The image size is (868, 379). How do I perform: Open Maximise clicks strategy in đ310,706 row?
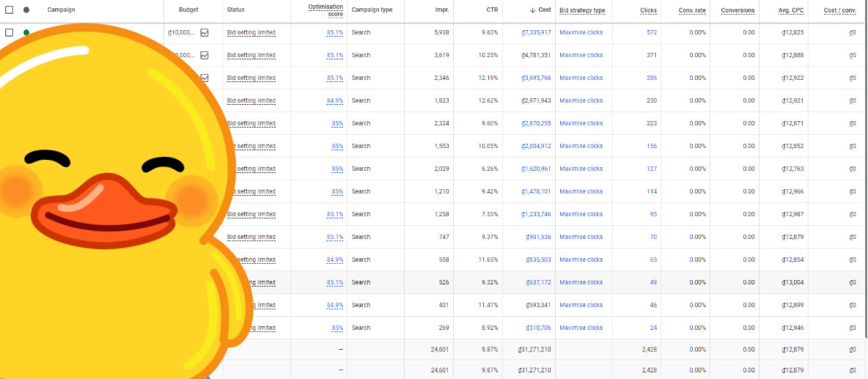[x=581, y=328]
